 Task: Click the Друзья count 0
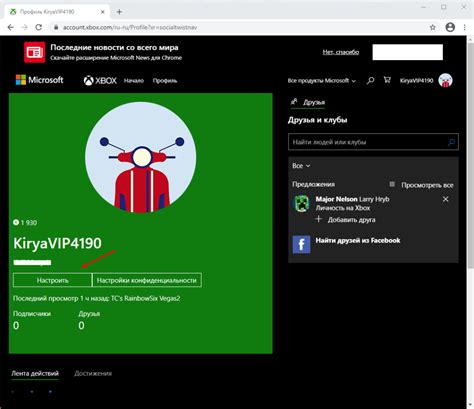81,326
